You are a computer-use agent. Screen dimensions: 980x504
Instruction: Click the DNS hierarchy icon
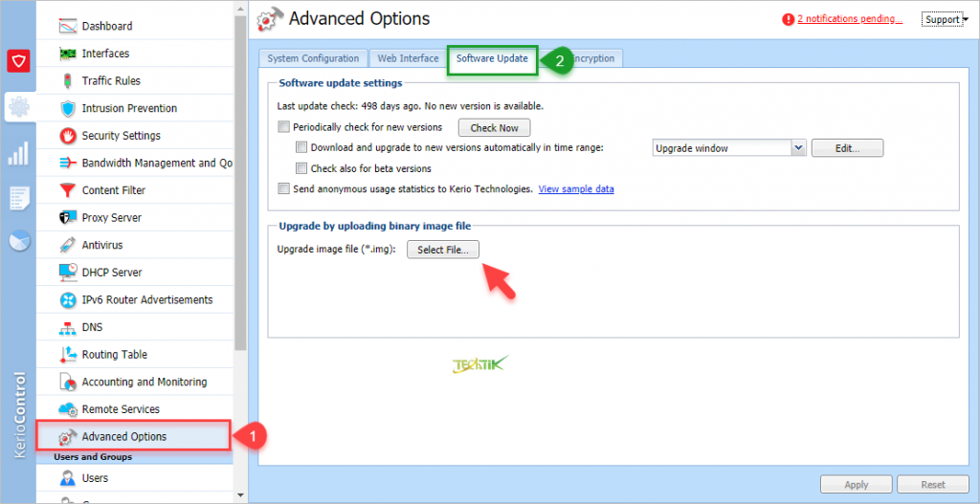(x=67, y=327)
